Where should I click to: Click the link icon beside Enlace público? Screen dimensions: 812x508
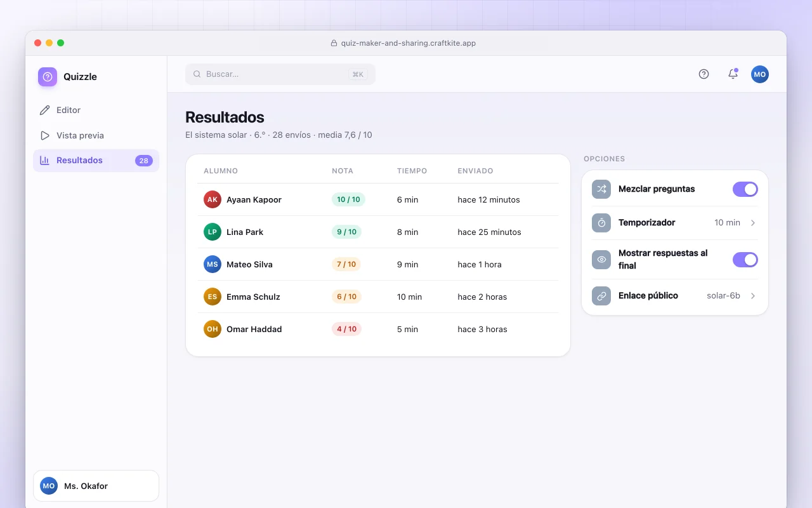click(601, 296)
